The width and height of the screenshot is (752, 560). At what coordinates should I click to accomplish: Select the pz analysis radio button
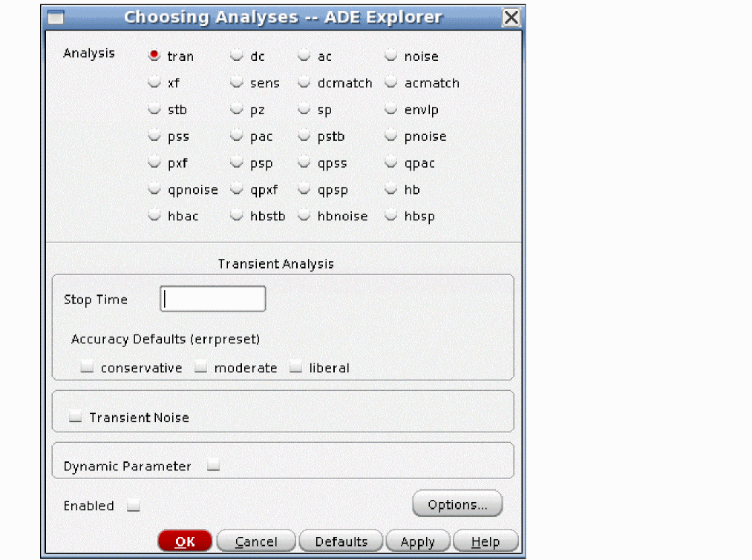(x=237, y=109)
